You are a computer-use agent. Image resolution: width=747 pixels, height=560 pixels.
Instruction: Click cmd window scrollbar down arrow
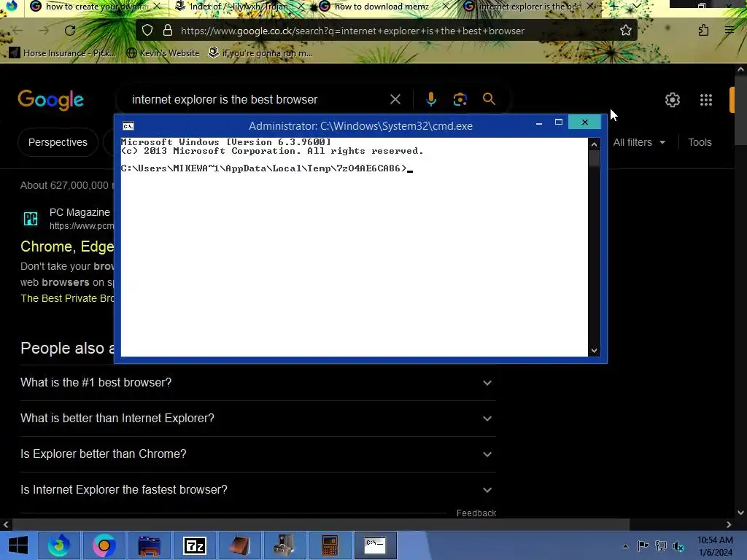pos(594,351)
